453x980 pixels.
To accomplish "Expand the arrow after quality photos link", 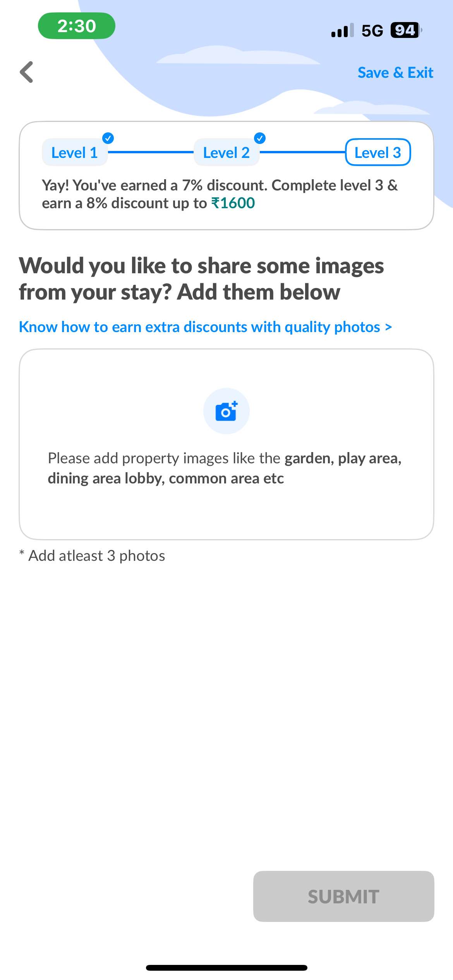I will tap(388, 327).
